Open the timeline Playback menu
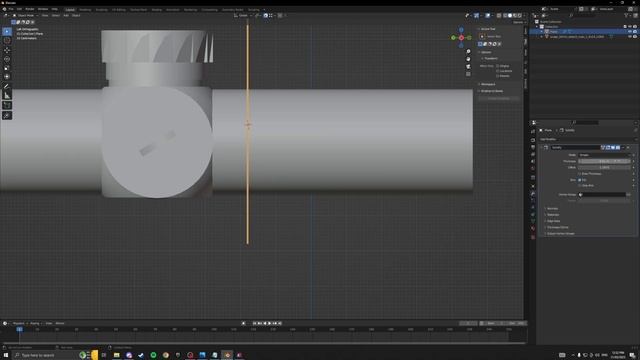This screenshot has width=640, height=360. [x=18, y=323]
